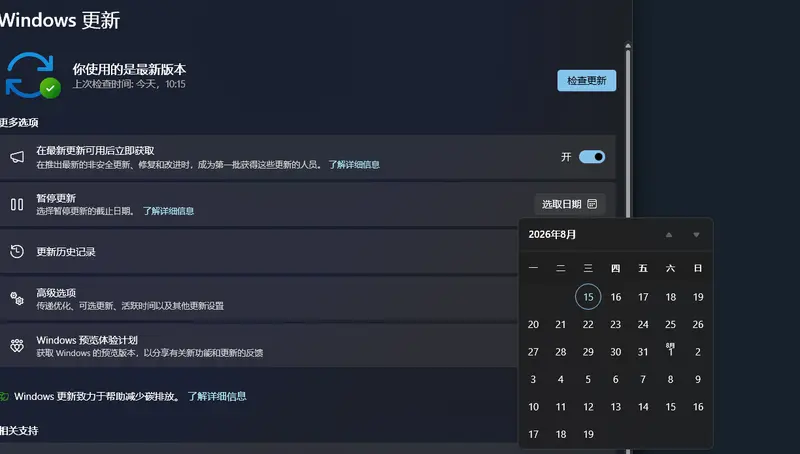
Task: Open 了解详细信息 link under 在最新更新可用后立即获取
Action: click(x=354, y=165)
